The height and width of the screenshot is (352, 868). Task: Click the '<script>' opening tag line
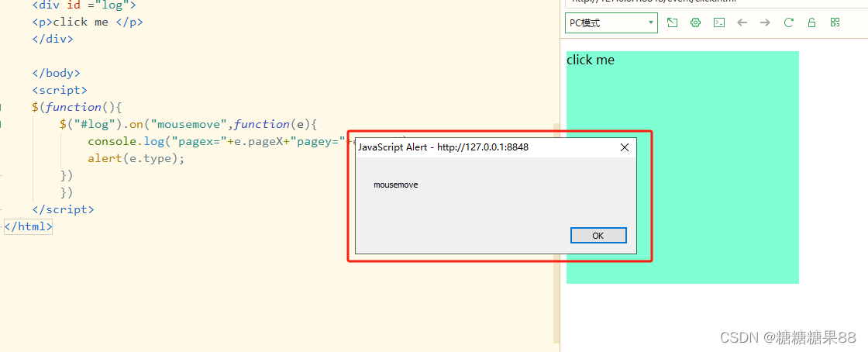tap(59, 90)
